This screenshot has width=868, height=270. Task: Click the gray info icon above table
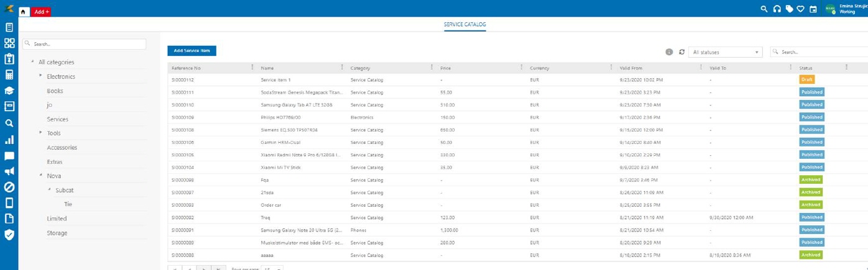669,52
